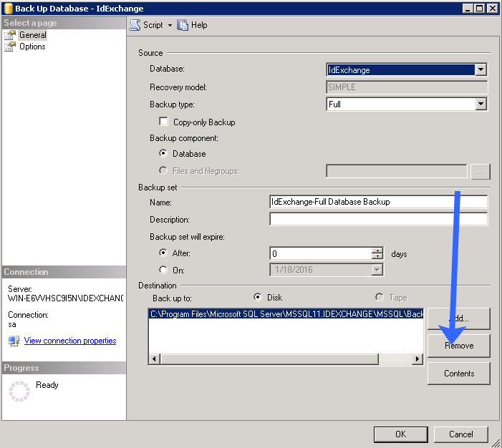Select the General page
Image resolution: width=502 pixels, height=448 pixels.
pyautogui.click(x=33, y=35)
